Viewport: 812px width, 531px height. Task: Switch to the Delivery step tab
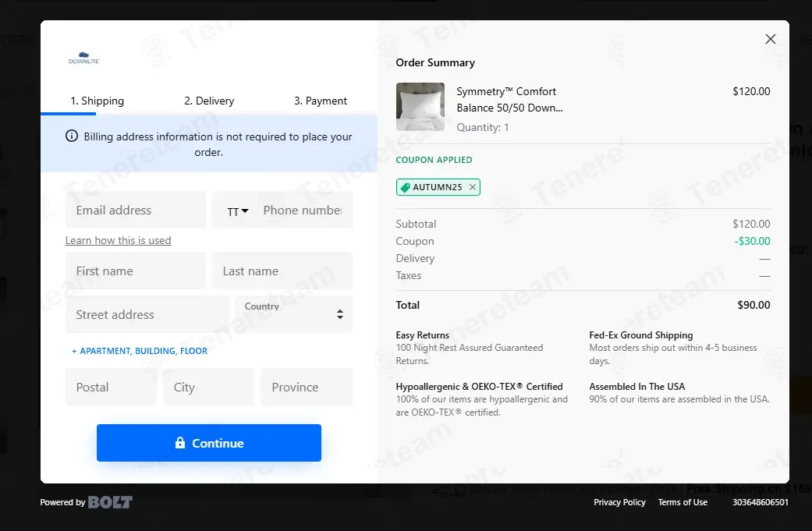pyautogui.click(x=209, y=101)
